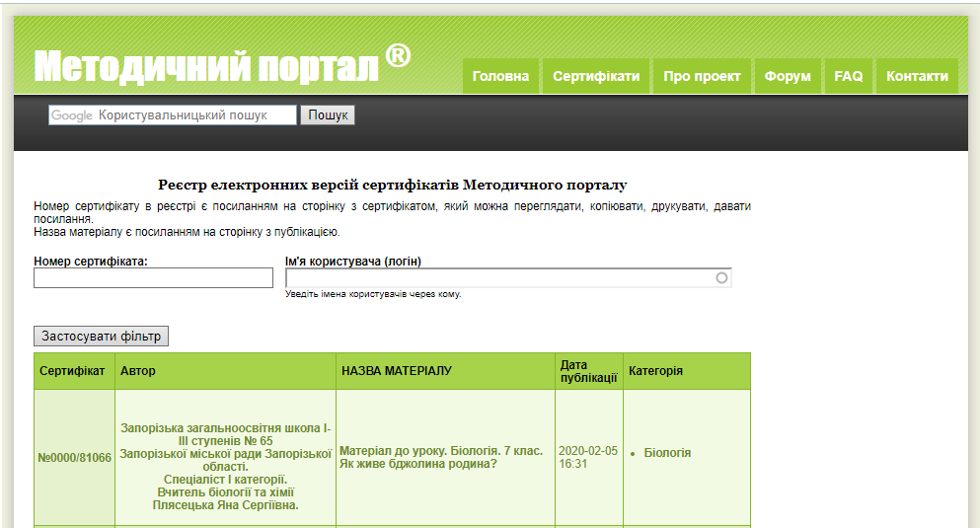Image resolution: width=980 pixels, height=528 pixels.
Task: Open the FAQ menu item
Action: (x=848, y=76)
